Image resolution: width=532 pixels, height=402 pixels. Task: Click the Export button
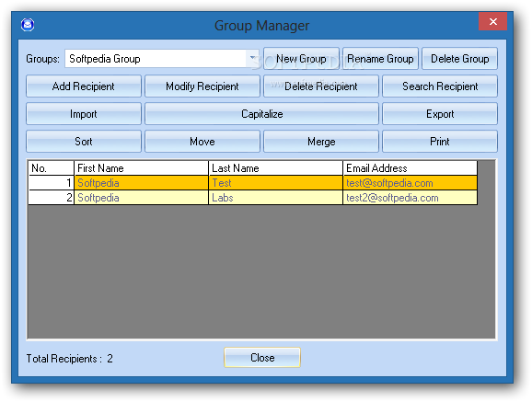tap(440, 114)
